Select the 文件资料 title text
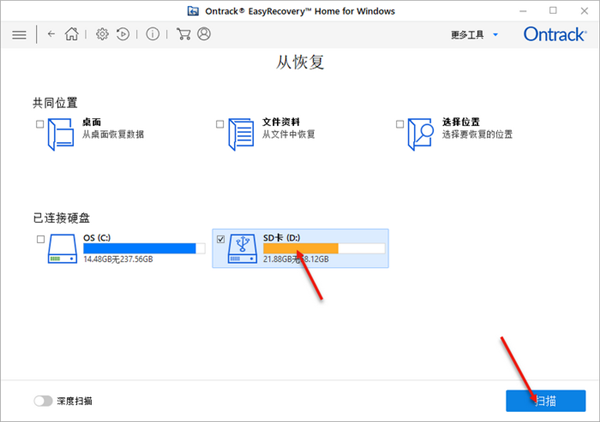Viewport: 600px width, 422px height. pyautogui.click(x=281, y=122)
